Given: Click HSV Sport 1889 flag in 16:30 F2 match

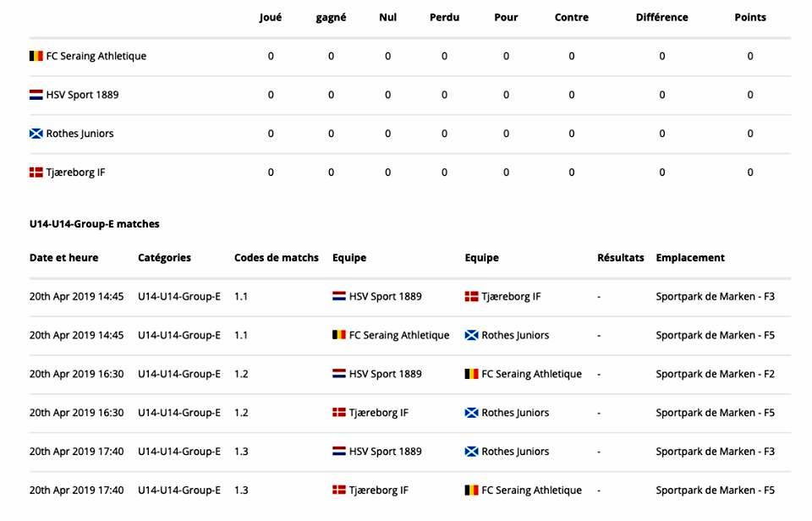Looking at the screenshot, I should 338,374.
